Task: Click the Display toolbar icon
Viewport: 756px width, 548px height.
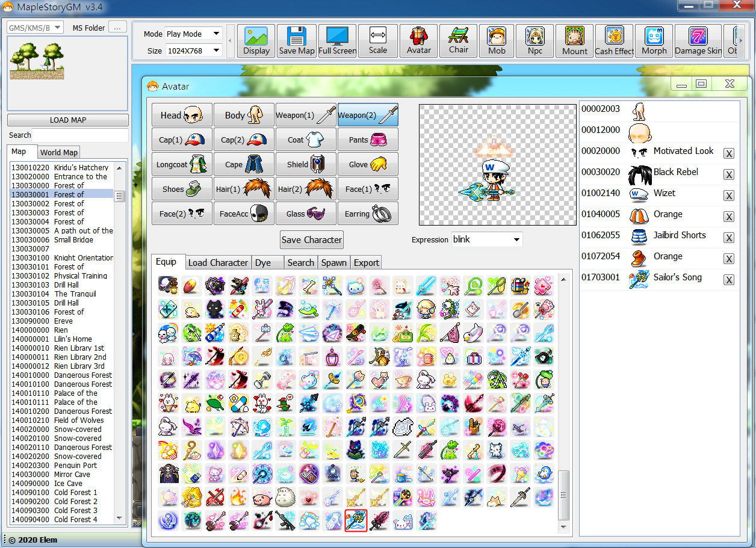Action: [256, 41]
